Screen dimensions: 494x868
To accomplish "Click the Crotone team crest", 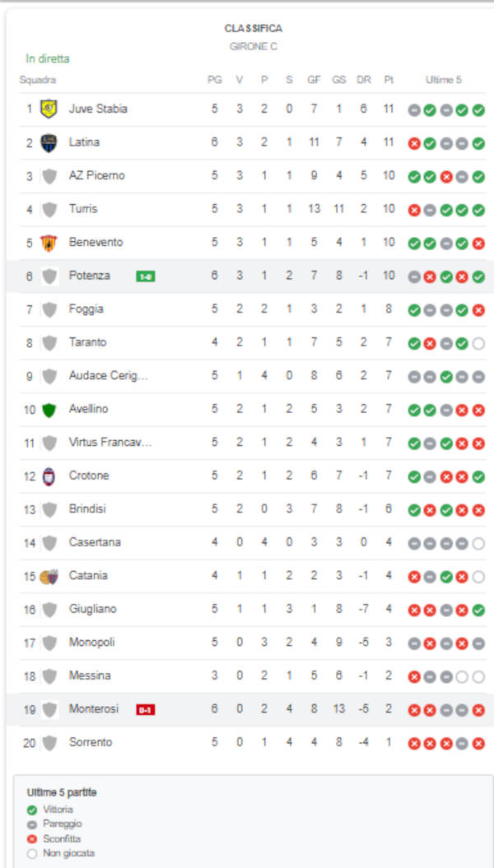I will click(49, 476).
